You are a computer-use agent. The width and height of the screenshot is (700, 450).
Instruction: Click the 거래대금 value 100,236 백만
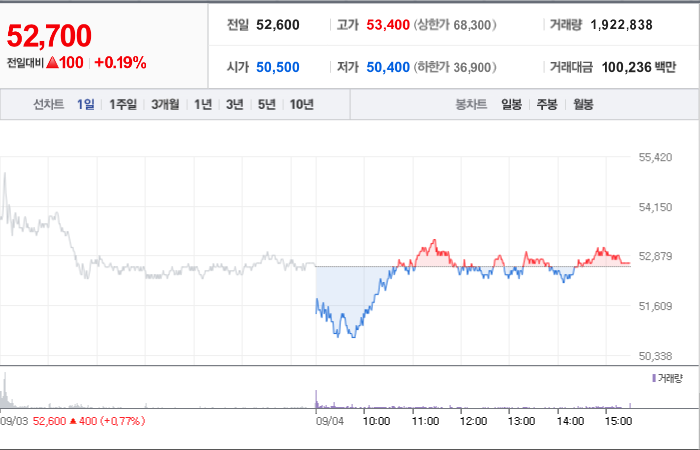(x=639, y=67)
